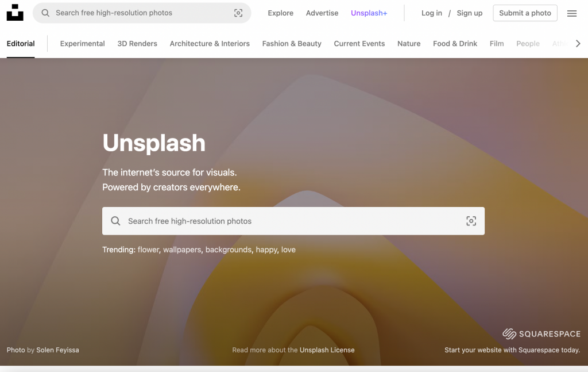Select the People category tab
588x372 pixels.
(x=528, y=44)
